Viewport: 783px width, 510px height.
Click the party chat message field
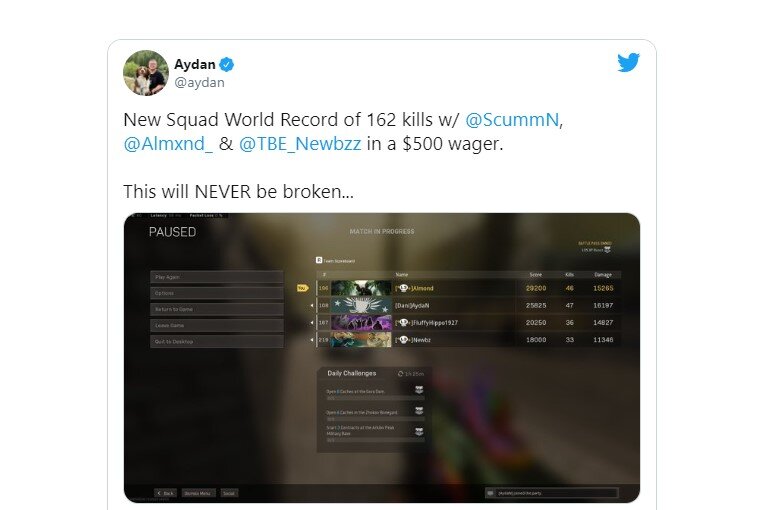tap(551, 493)
